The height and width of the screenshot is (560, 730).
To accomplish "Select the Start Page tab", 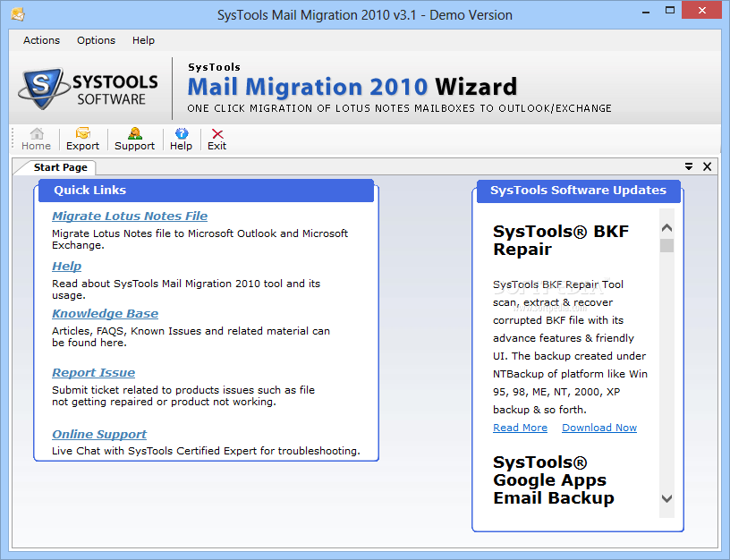I will (60, 167).
